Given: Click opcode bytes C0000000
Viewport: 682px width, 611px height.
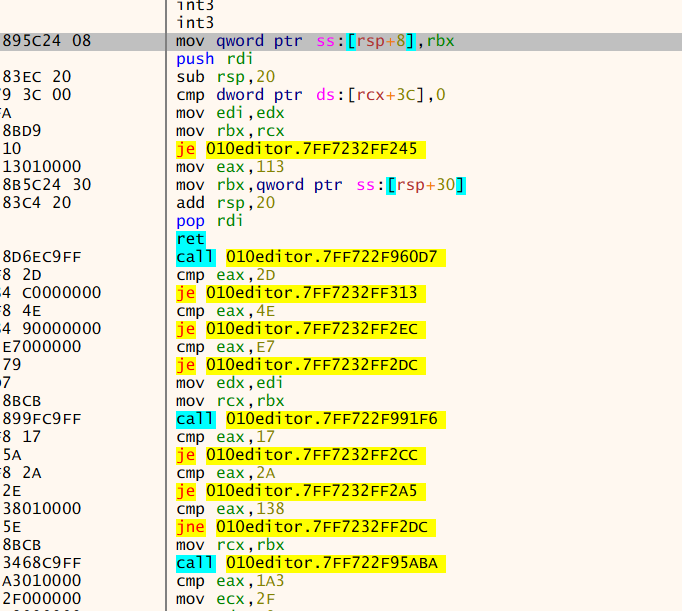Looking at the screenshot, I should pos(61,293).
